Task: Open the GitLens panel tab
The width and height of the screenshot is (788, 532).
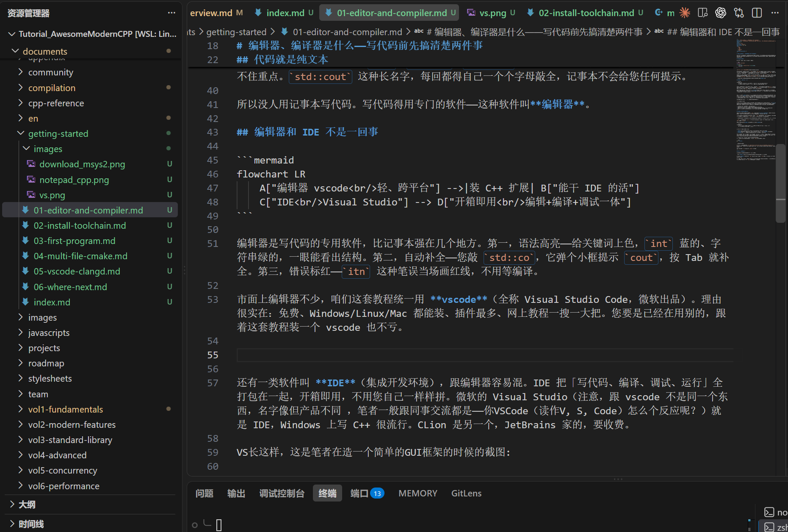Action: click(466, 493)
